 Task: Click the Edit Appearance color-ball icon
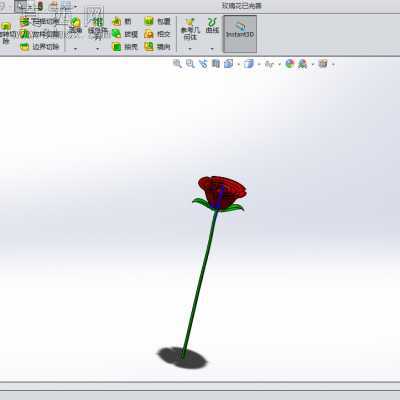pos(290,63)
